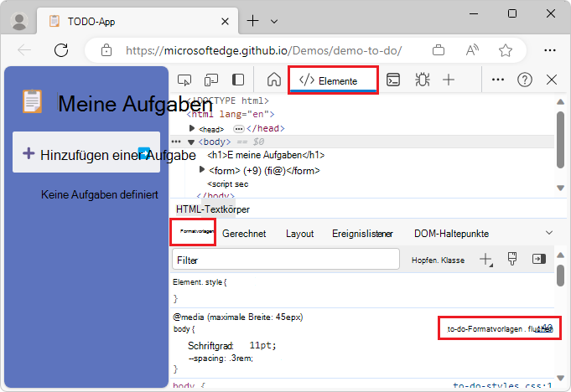Toggle the computed styles sidebar
The width and height of the screenshot is (571, 392).
click(539, 259)
